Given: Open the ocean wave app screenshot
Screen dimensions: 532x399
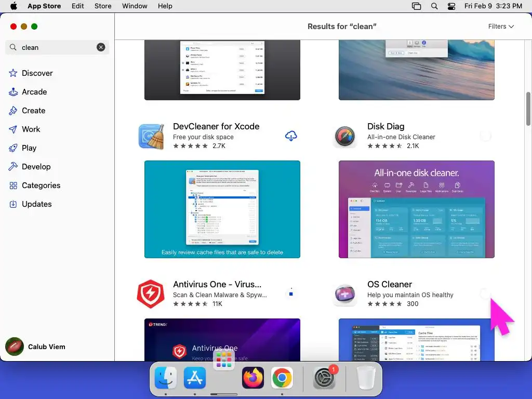Looking at the screenshot, I should (416, 70).
